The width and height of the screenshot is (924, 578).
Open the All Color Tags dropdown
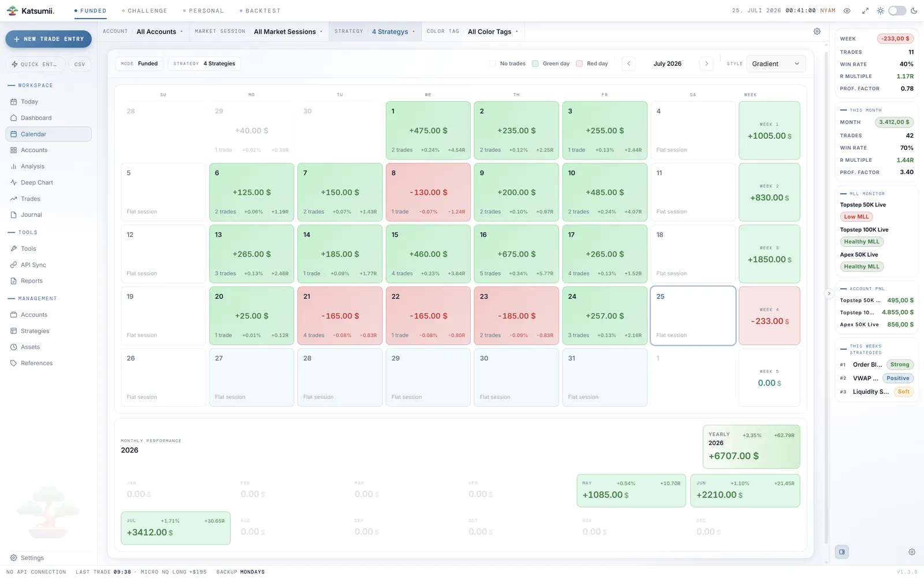click(x=493, y=32)
